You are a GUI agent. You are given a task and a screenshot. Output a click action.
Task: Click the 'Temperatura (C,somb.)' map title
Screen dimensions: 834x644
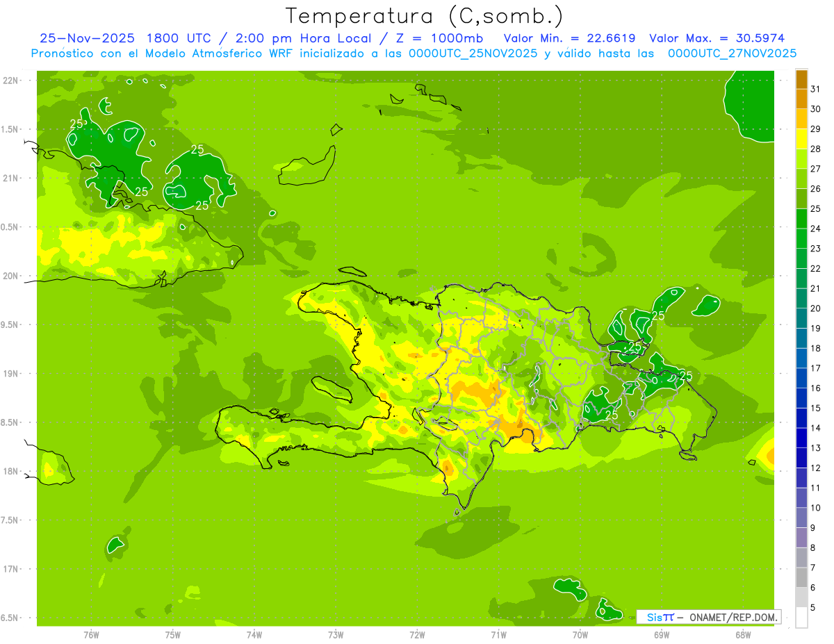click(424, 16)
